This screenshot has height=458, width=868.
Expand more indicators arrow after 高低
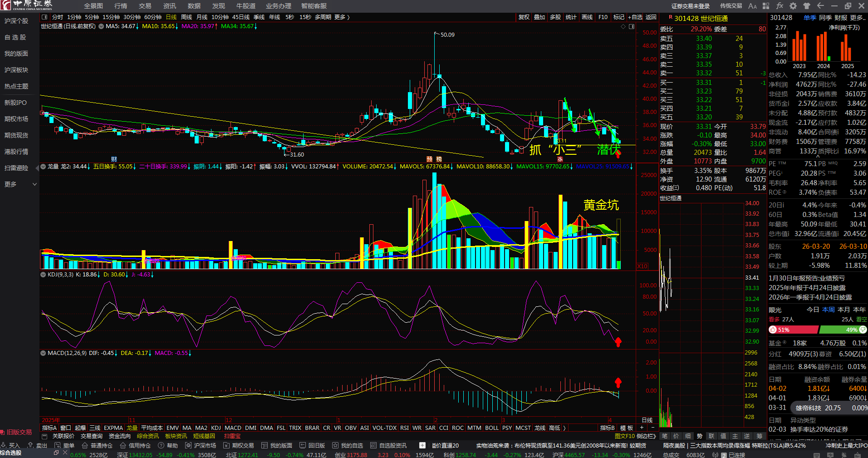tap(564, 428)
